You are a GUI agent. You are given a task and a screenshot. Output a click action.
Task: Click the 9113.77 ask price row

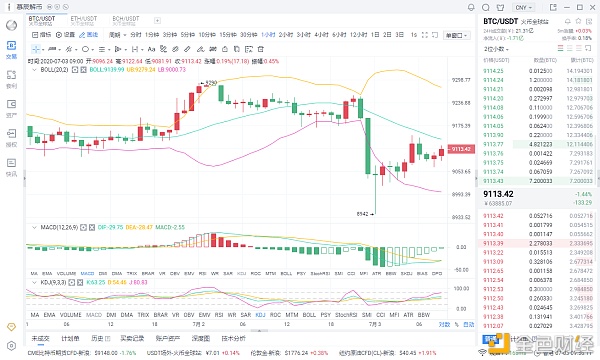pos(538,144)
